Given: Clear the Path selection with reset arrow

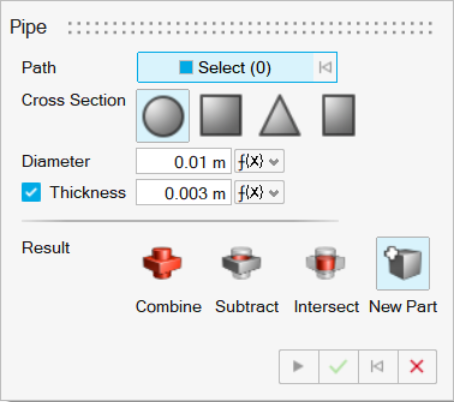Looking at the screenshot, I should pos(325,67).
